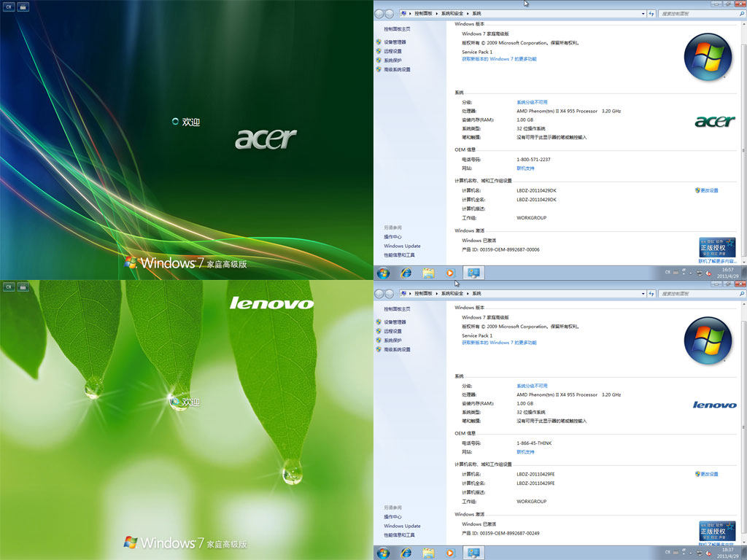Click the Start orb on Lenovo taskbar
This screenshot has width=747, height=560.
pyautogui.click(x=383, y=553)
